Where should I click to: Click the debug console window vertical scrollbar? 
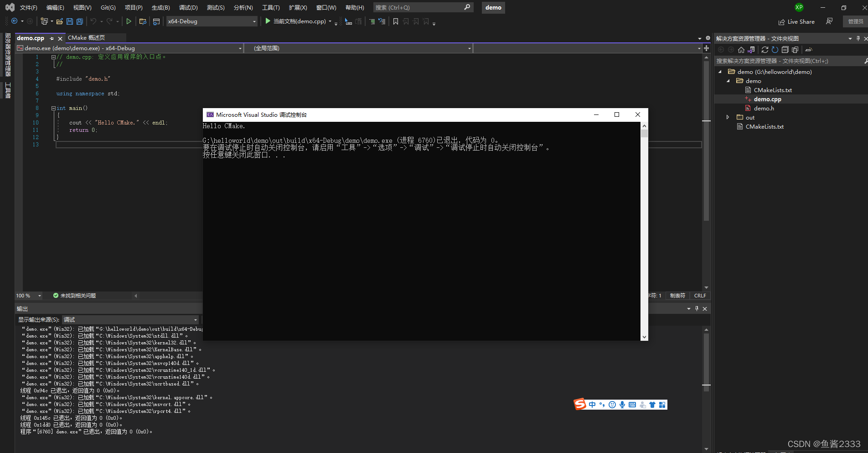tap(644, 231)
